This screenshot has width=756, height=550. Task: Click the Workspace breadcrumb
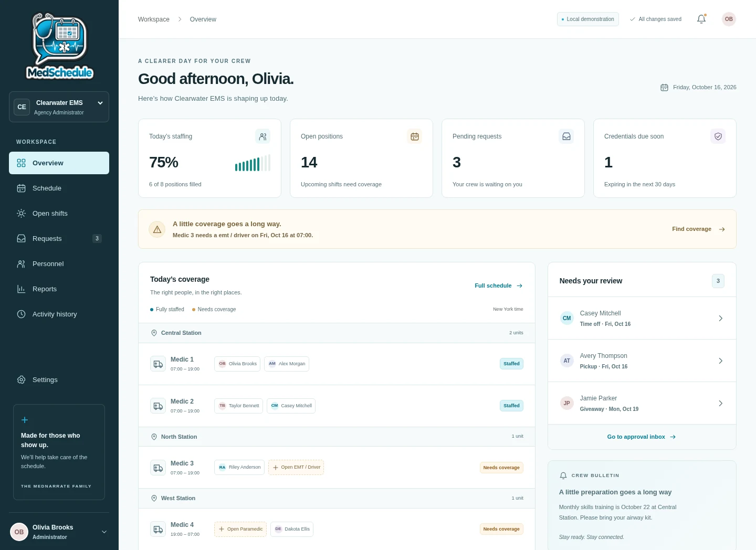pyautogui.click(x=154, y=19)
